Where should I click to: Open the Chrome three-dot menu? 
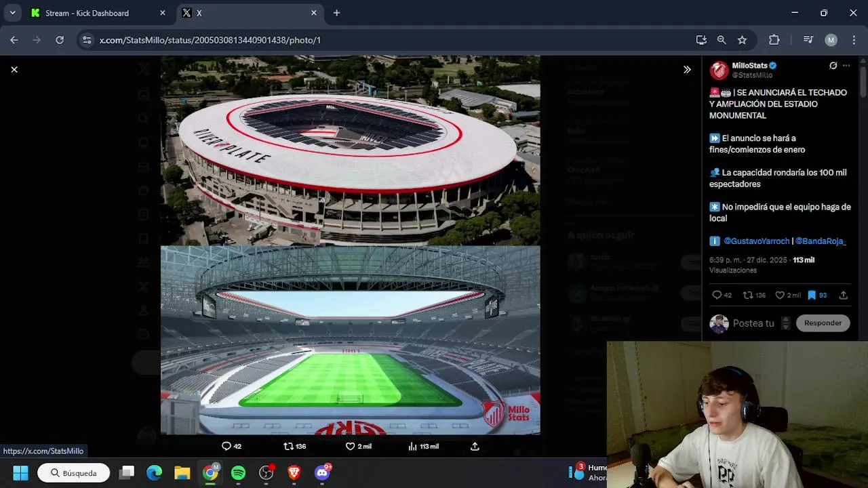pyautogui.click(x=853, y=40)
